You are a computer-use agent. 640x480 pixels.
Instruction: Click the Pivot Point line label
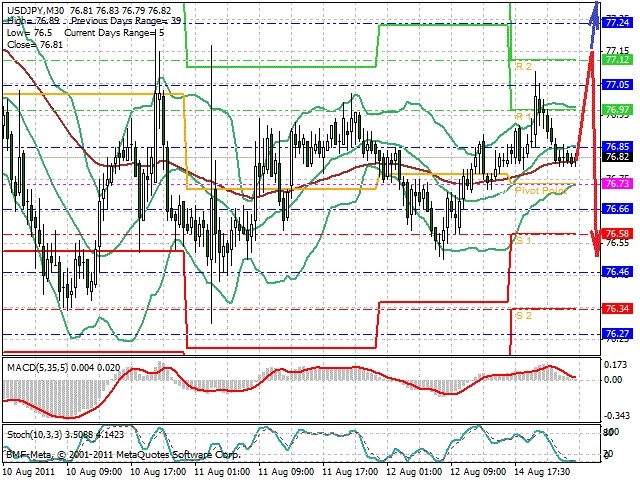click(x=541, y=191)
